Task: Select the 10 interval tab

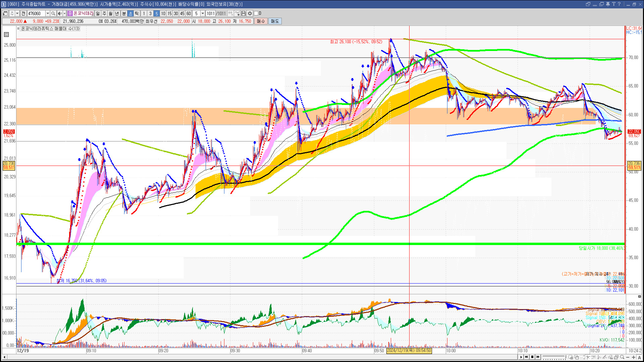Action: (163, 13)
